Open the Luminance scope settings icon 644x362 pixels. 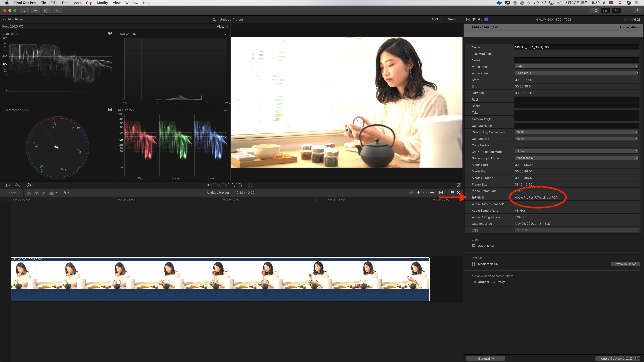(x=110, y=33)
